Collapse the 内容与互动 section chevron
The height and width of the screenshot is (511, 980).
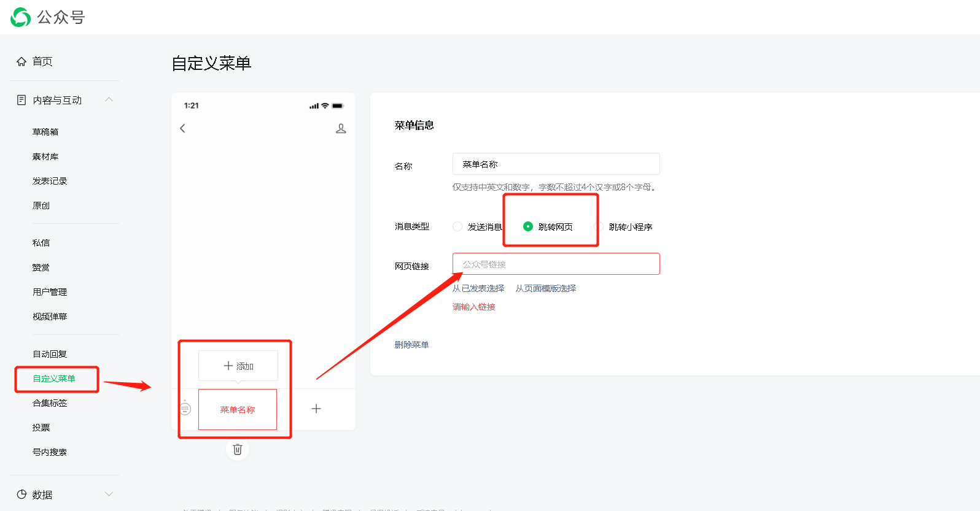click(x=109, y=99)
